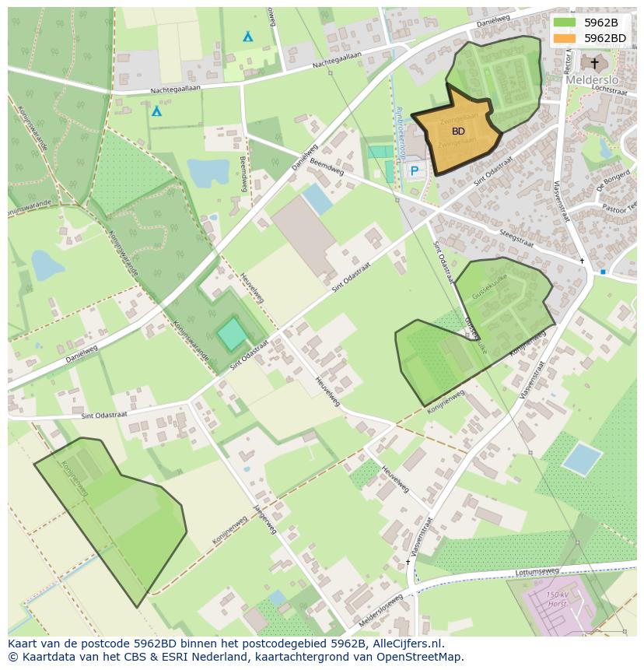
Task: Click the blue water basin east of Vlasvenstraat
Action: tap(582, 458)
